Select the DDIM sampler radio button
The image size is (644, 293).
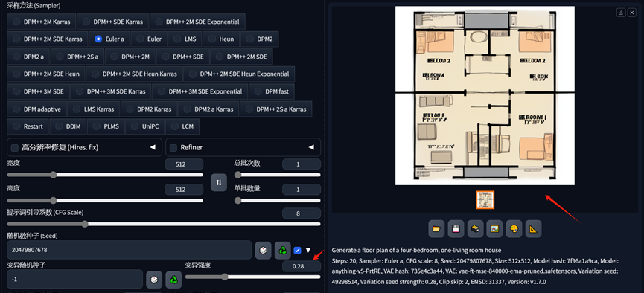pos(68,126)
